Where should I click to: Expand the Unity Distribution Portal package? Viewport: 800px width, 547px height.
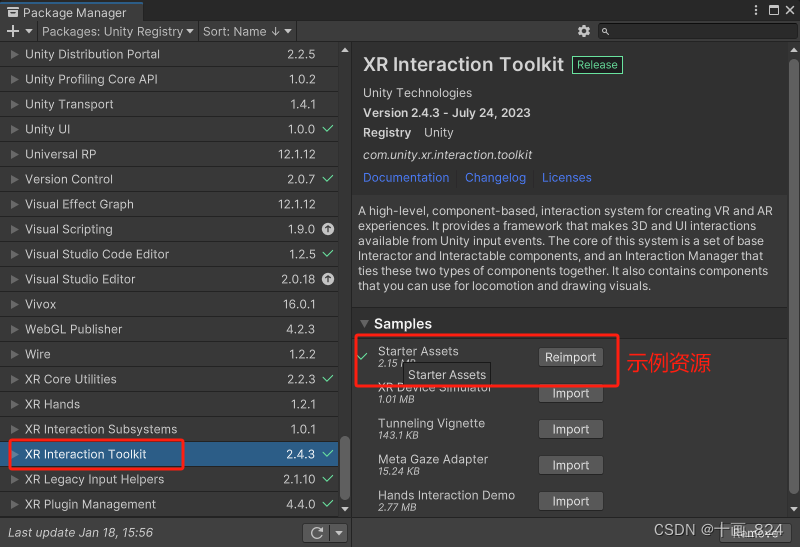[15, 54]
